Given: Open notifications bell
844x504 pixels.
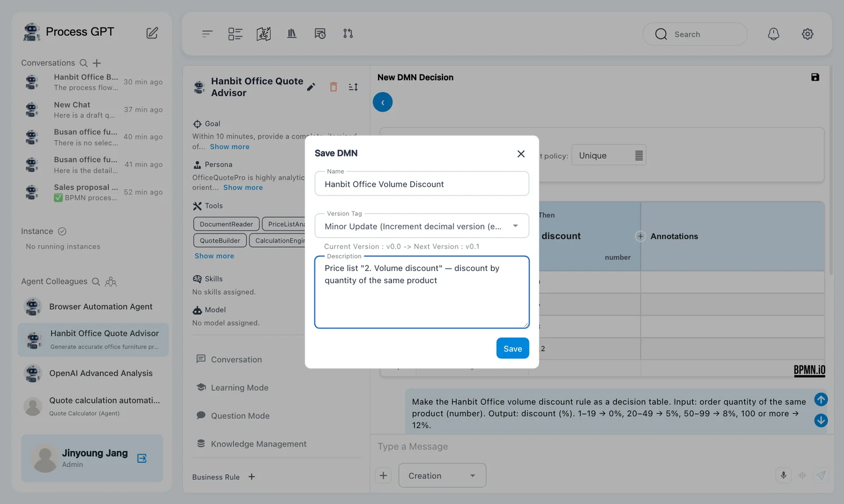Looking at the screenshot, I should tap(773, 34).
